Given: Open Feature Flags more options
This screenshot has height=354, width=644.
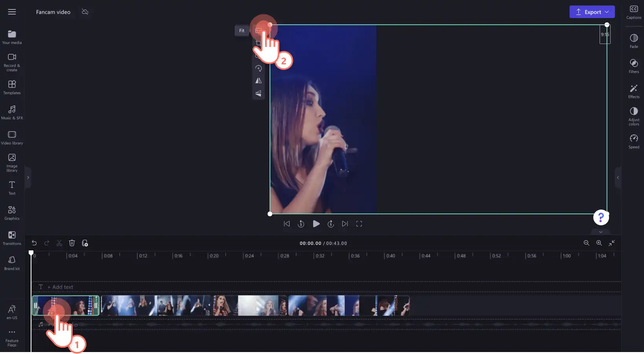Looking at the screenshot, I should [x=12, y=338].
